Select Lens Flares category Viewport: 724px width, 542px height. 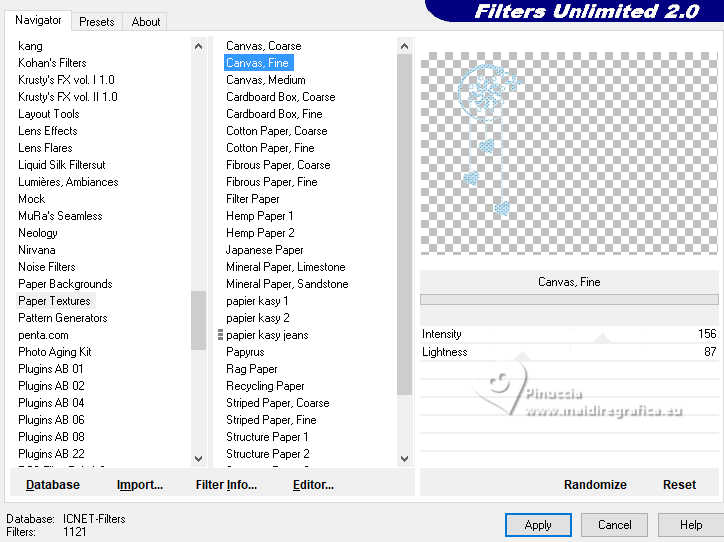[x=45, y=148]
